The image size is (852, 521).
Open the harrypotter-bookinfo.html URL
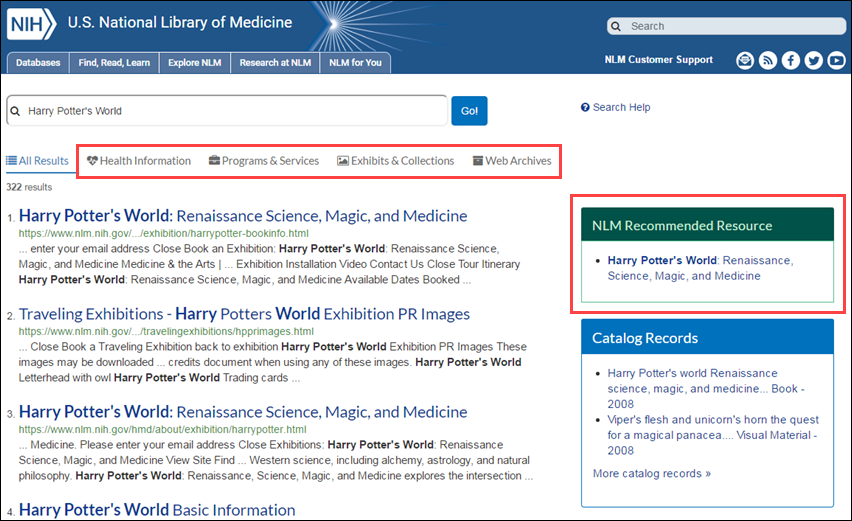pos(164,234)
